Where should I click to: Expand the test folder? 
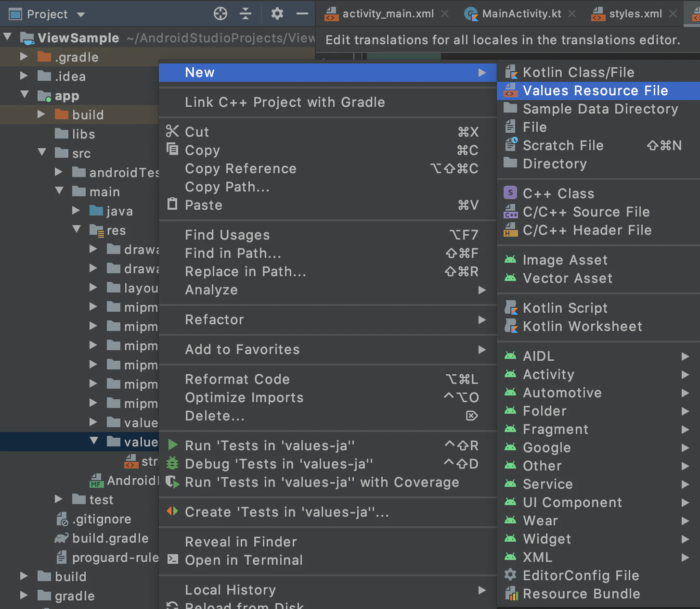click(59, 499)
